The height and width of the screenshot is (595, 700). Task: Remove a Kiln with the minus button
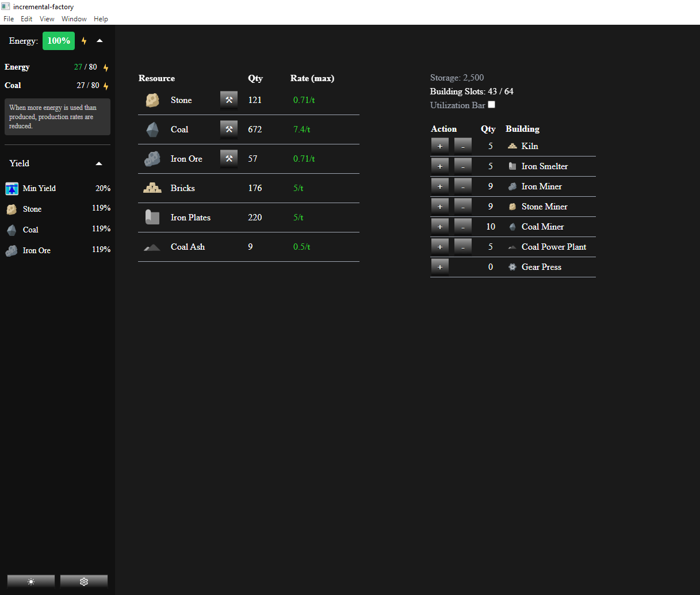[463, 146]
